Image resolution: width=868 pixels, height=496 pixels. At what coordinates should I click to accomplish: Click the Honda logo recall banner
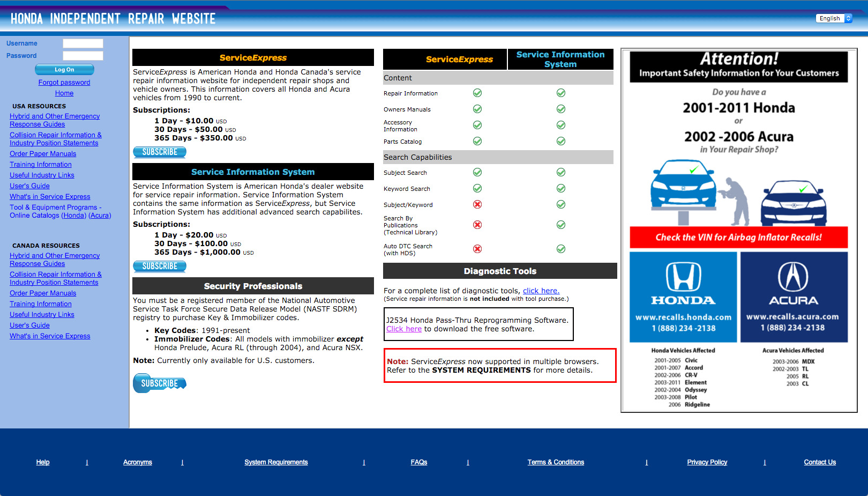[683, 297]
